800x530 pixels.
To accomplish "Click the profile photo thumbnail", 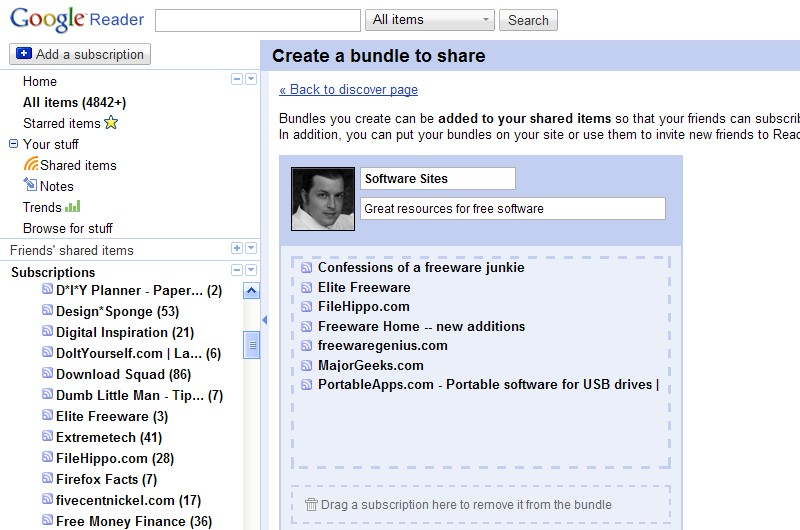I will [x=323, y=199].
